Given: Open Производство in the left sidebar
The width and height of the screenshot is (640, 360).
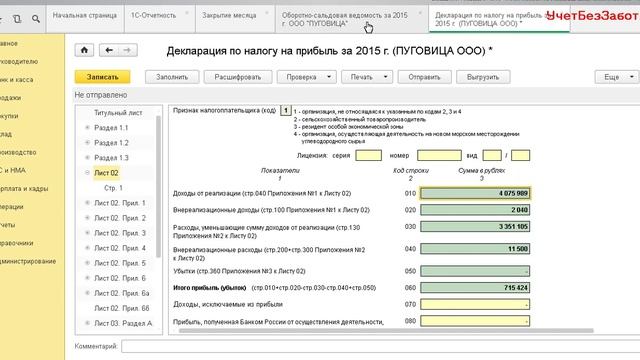Looking at the screenshot, I should click(18, 152).
